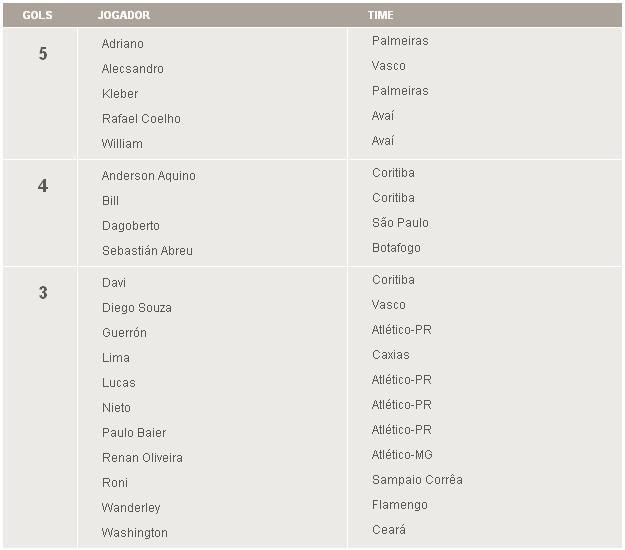Click on Renan Oliveira's name
625x550 pixels.
coord(142,458)
